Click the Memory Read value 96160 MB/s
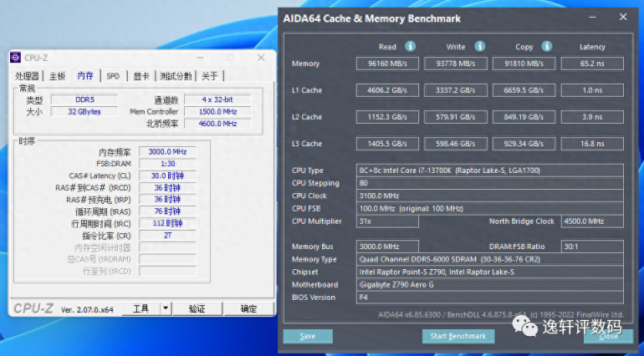This screenshot has height=356, width=644. pos(387,64)
